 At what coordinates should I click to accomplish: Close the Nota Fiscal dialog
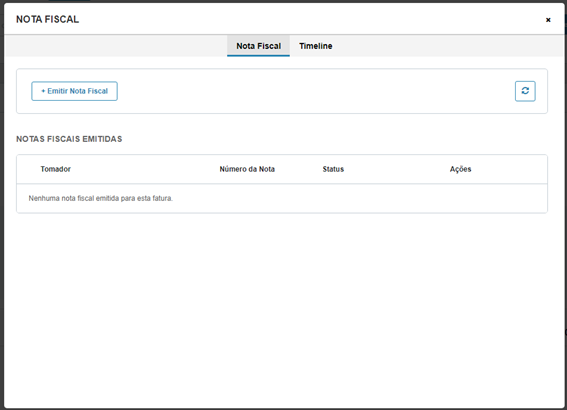click(x=548, y=20)
